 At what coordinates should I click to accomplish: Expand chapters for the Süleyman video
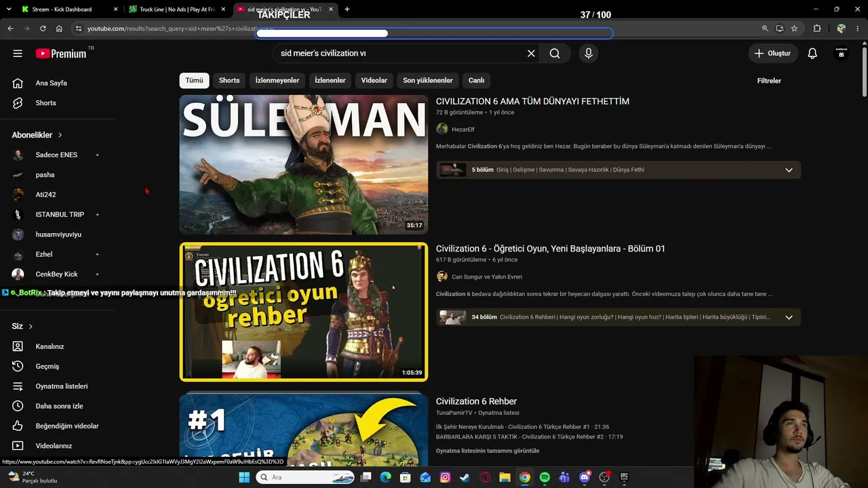(789, 170)
